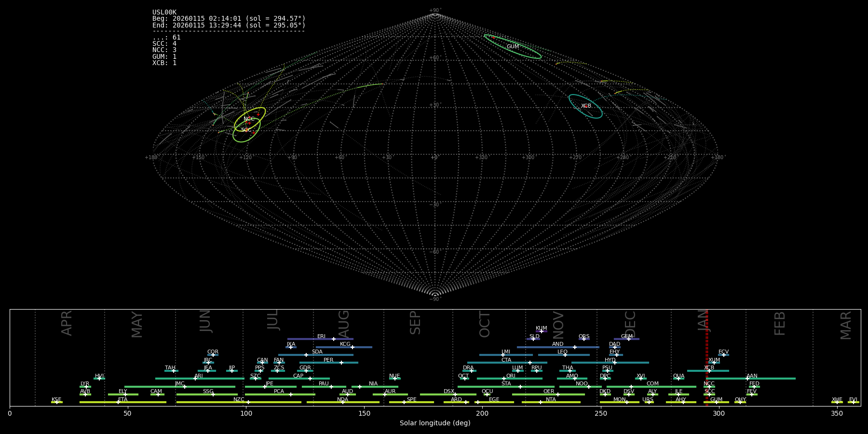Click the CAP shower label in the timeline
Viewport: 868px width, 434px height.
pos(298,376)
